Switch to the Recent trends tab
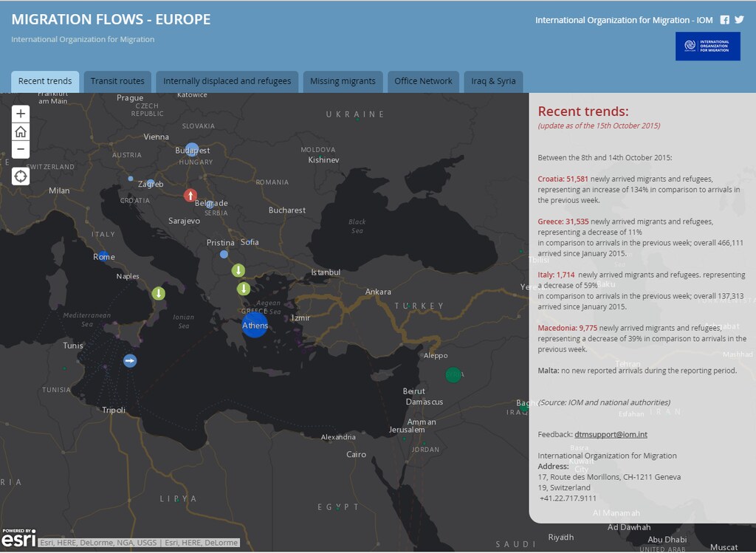The image size is (756, 553). 45,81
